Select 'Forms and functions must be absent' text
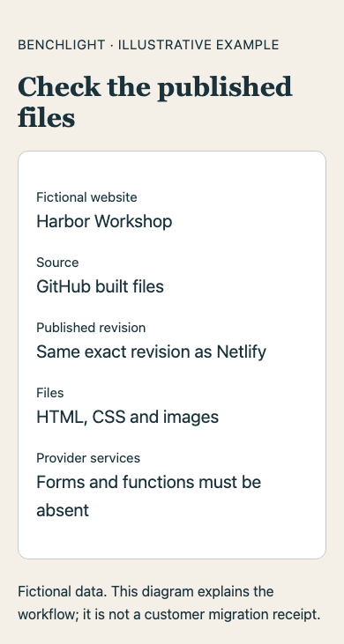Screen dimensions: 344x644 [x=148, y=496]
